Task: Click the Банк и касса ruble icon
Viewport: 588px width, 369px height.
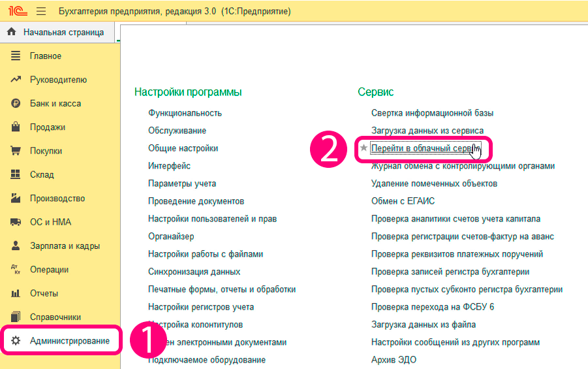Action: click(16, 103)
